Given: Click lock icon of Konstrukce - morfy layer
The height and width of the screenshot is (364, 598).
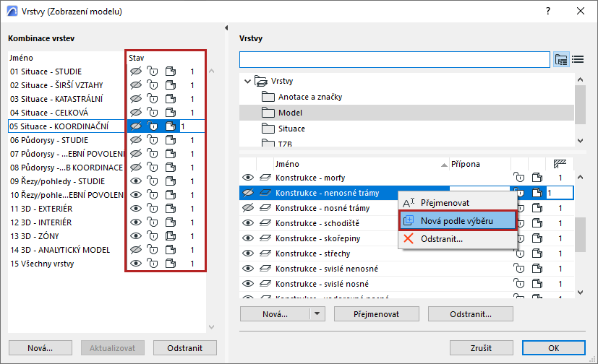Looking at the screenshot, I should click(519, 178).
